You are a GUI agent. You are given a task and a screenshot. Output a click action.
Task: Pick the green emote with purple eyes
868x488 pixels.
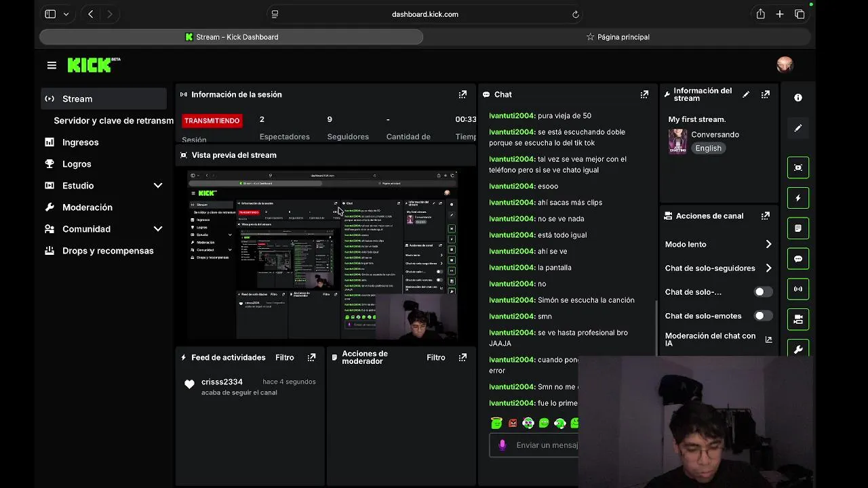click(528, 423)
